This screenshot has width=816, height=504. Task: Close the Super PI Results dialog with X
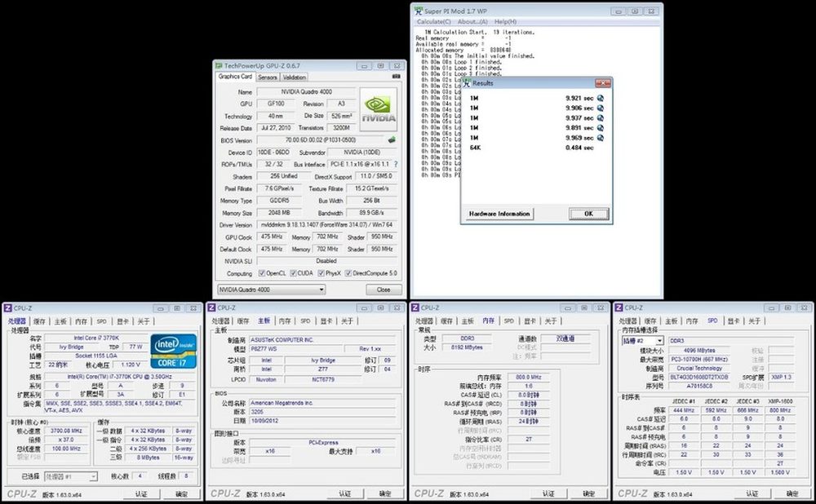click(602, 83)
